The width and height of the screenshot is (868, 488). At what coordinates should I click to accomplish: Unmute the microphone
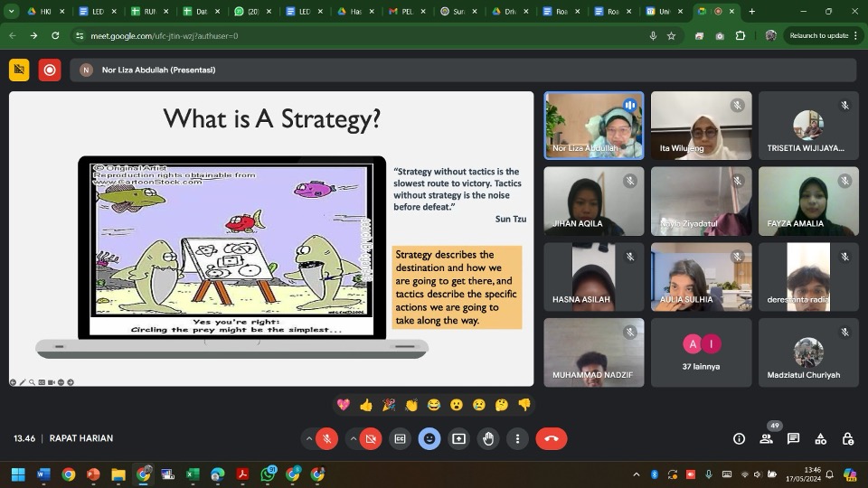pos(327,439)
